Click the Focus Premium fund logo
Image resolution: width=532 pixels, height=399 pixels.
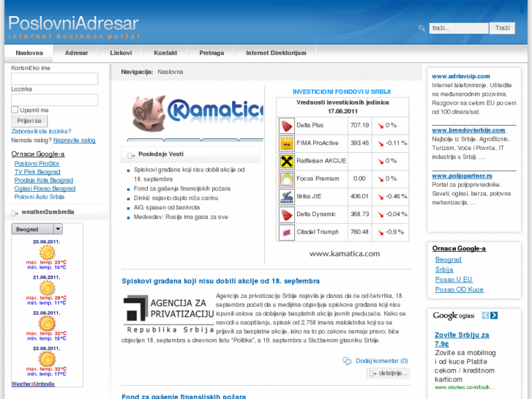[286, 179]
